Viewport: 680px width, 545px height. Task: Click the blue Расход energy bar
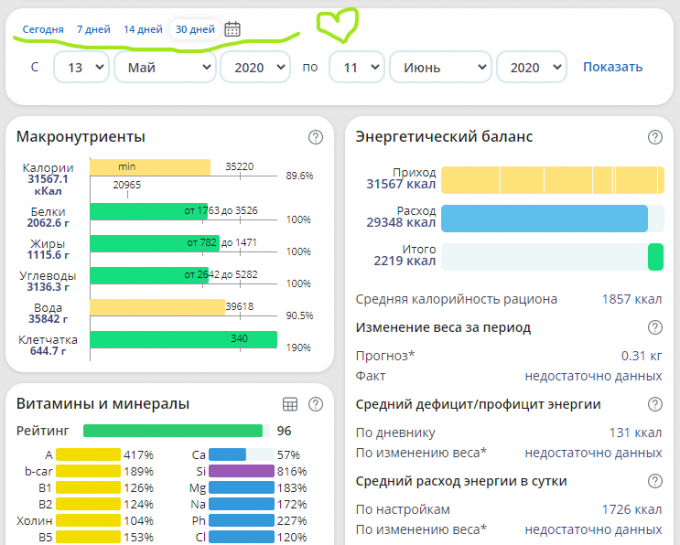545,218
